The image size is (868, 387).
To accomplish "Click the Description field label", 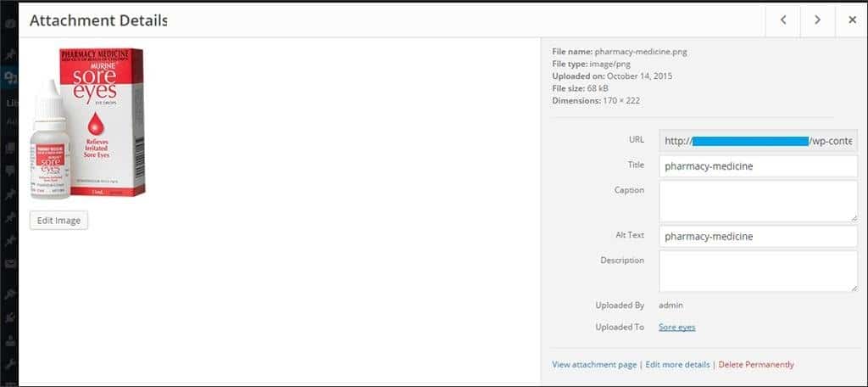I will point(622,260).
